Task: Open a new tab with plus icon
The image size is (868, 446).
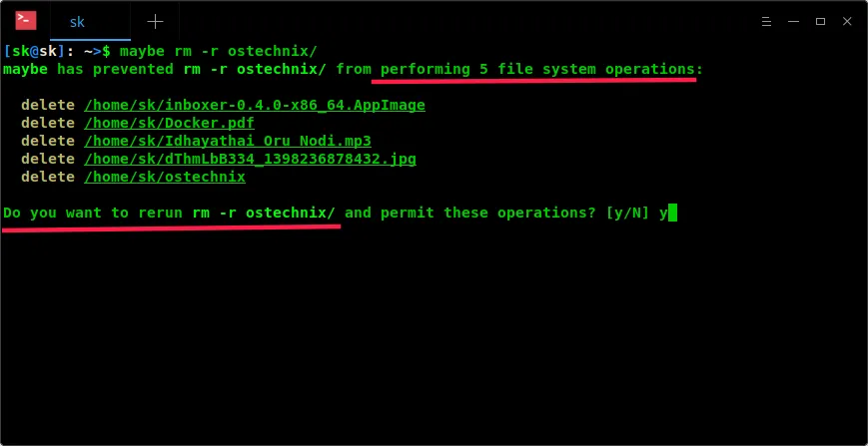Action: pyautogui.click(x=155, y=20)
